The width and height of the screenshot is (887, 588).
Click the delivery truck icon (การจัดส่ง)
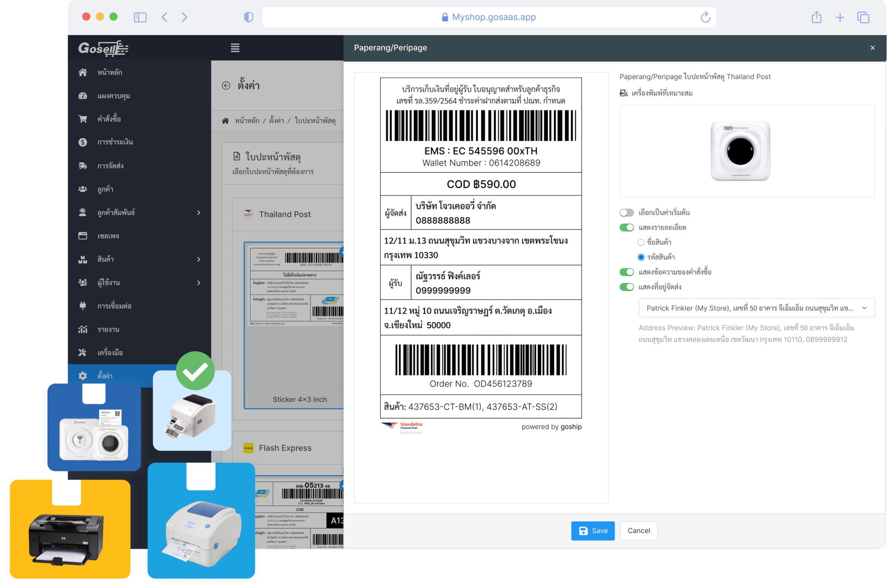pyautogui.click(x=83, y=166)
